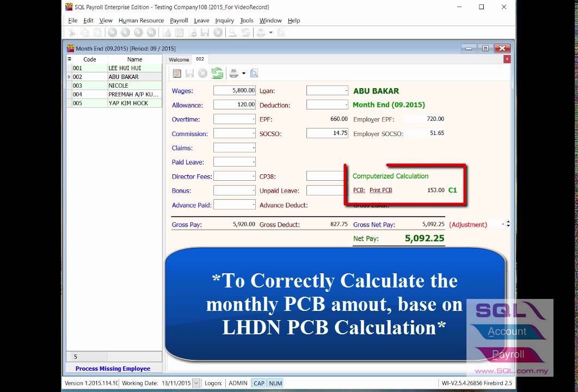Click the PCB: link

tap(359, 191)
